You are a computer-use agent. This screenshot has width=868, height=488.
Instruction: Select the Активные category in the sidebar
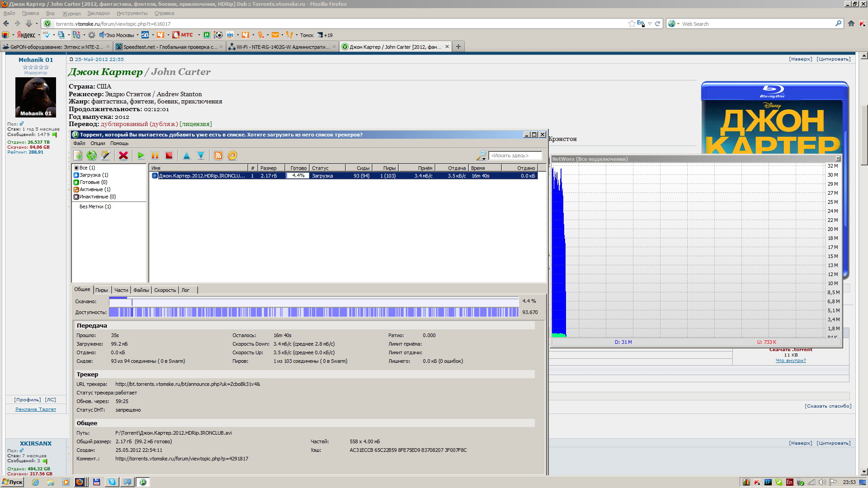[94, 189]
